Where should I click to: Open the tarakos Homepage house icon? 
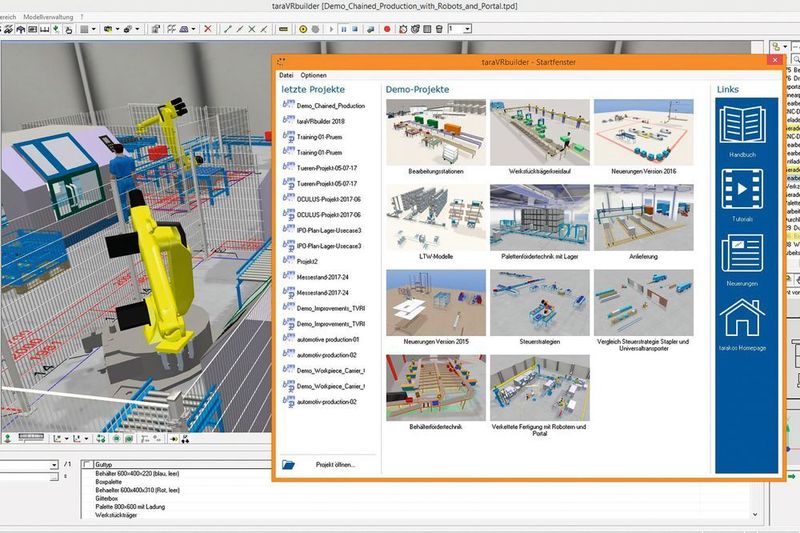pyautogui.click(x=742, y=317)
